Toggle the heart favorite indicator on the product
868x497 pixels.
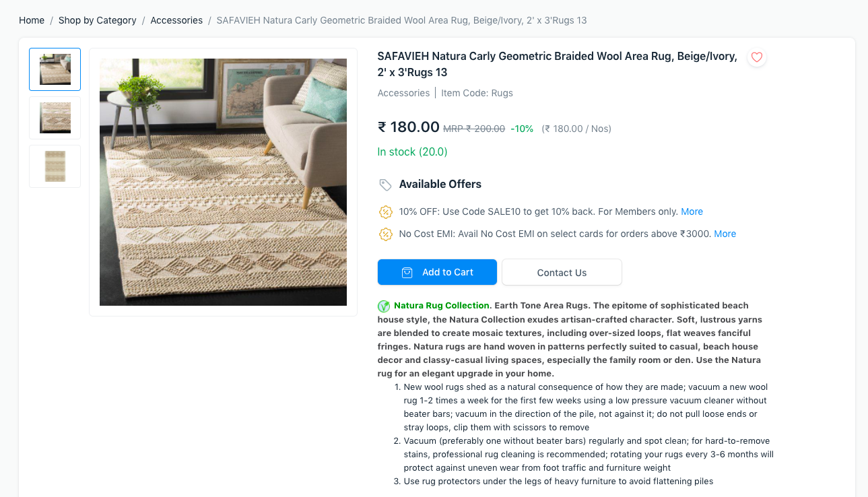756,57
